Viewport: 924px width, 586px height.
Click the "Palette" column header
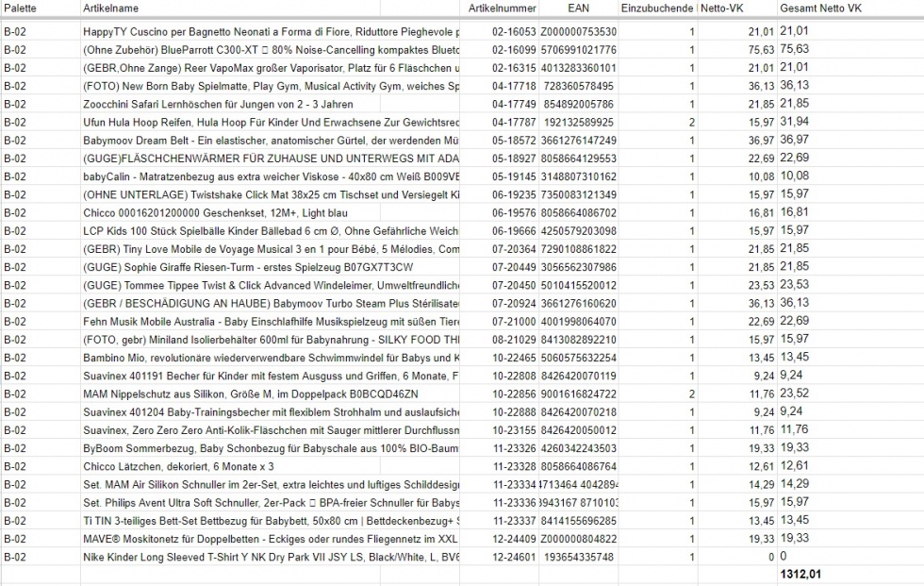[x=20, y=8]
